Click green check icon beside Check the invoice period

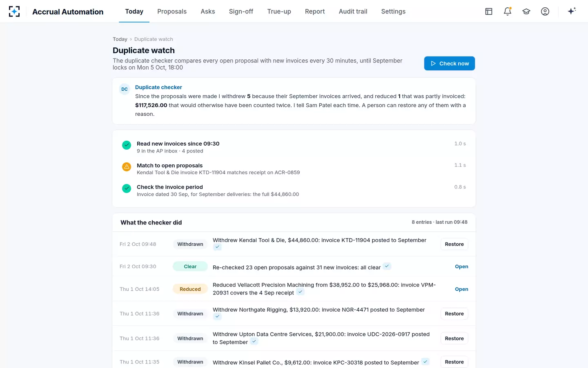pyautogui.click(x=127, y=188)
